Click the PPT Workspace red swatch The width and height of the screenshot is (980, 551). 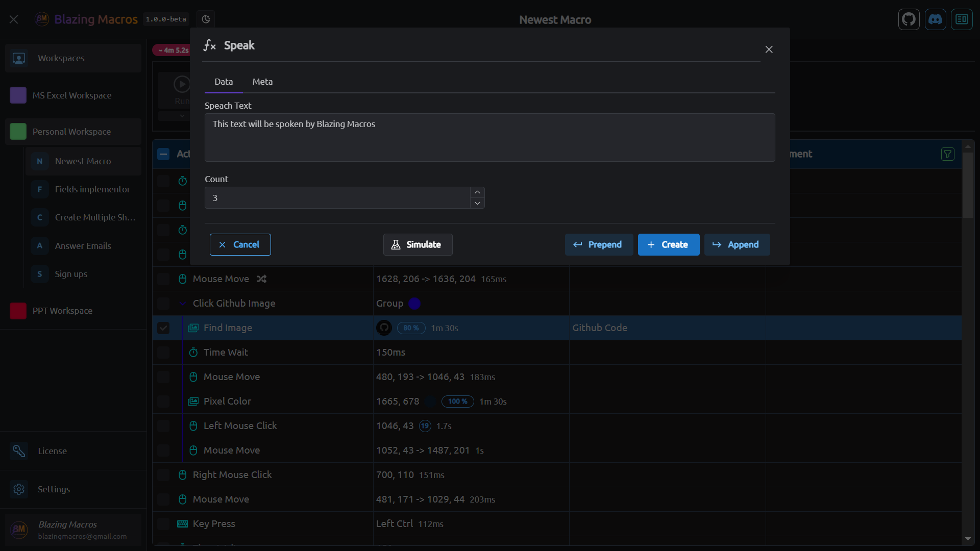click(x=18, y=311)
